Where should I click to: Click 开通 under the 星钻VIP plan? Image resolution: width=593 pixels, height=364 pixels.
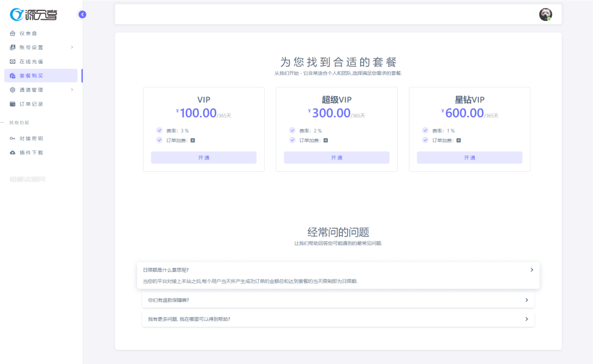coord(470,157)
